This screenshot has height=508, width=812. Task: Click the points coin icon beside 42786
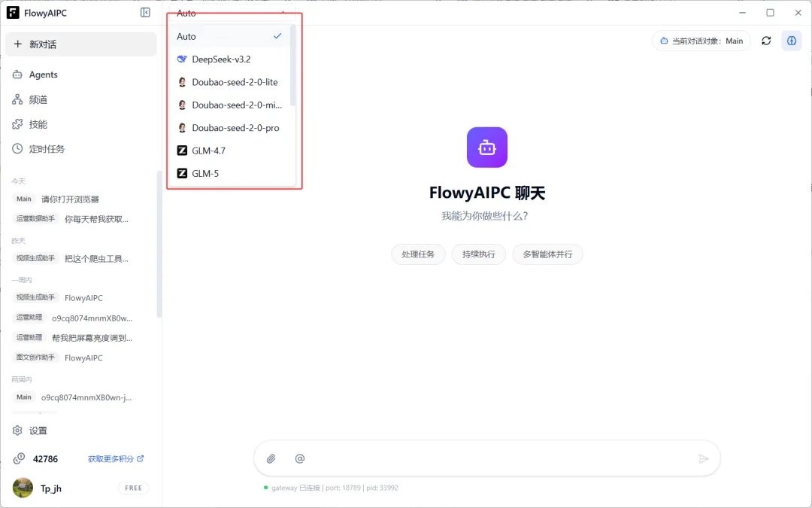tap(19, 459)
